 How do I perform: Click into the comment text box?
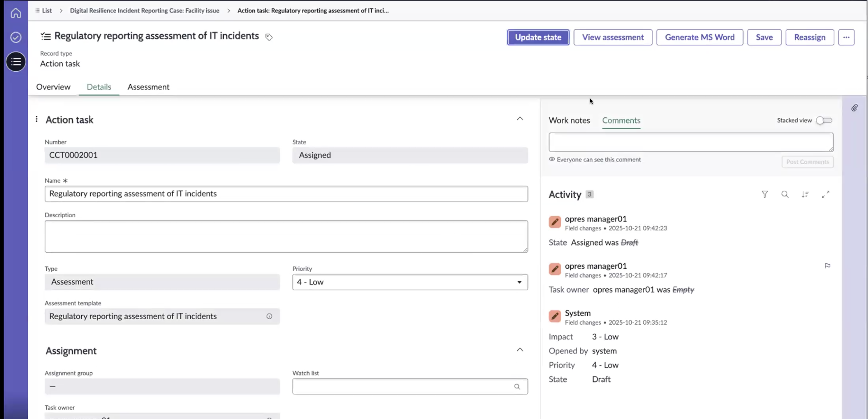click(x=691, y=142)
